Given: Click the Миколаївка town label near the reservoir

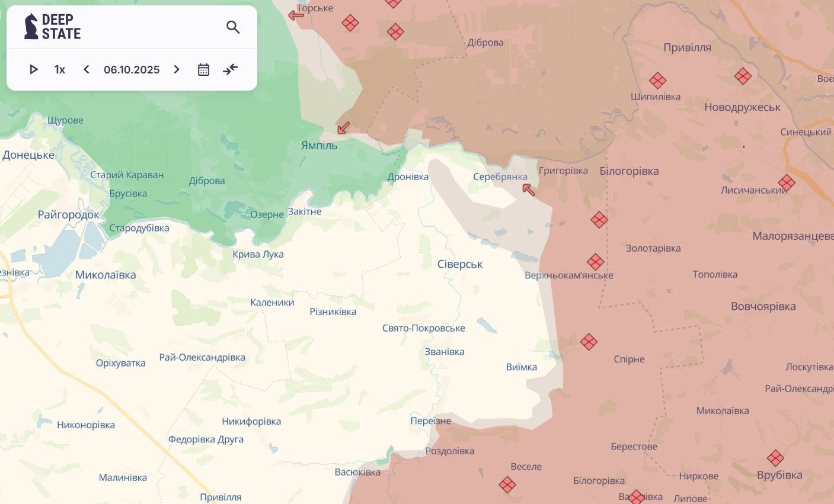Looking at the screenshot, I should [106, 275].
